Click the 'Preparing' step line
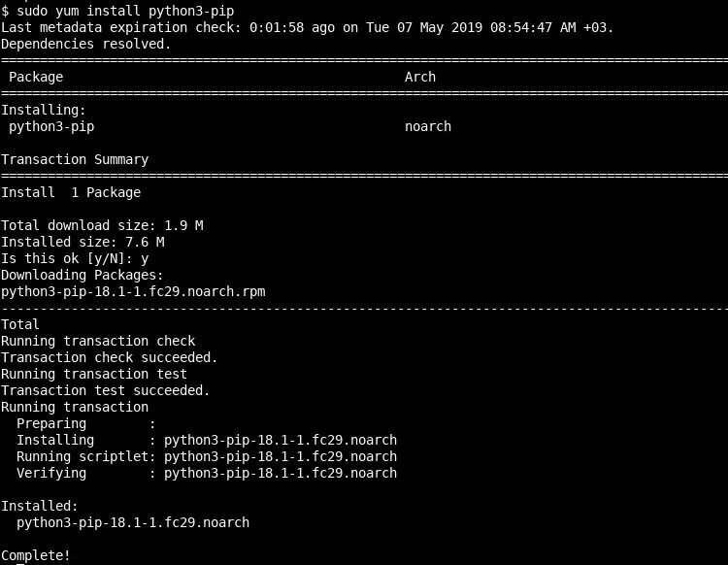Viewport: 728px width, 565px height. click(85, 424)
